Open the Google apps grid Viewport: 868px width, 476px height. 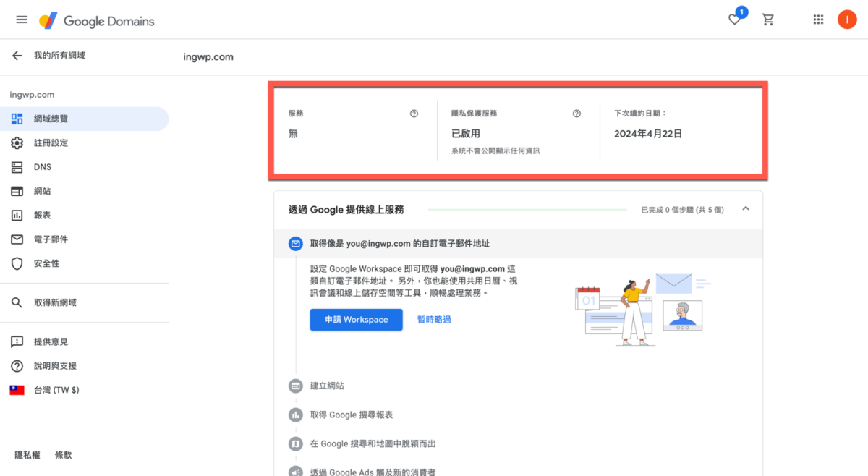[818, 20]
